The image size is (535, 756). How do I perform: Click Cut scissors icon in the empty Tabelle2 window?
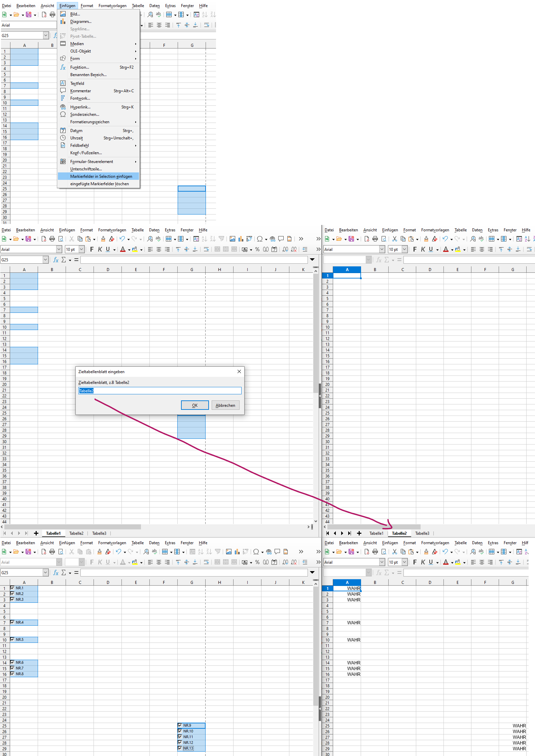tap(395, 239)
